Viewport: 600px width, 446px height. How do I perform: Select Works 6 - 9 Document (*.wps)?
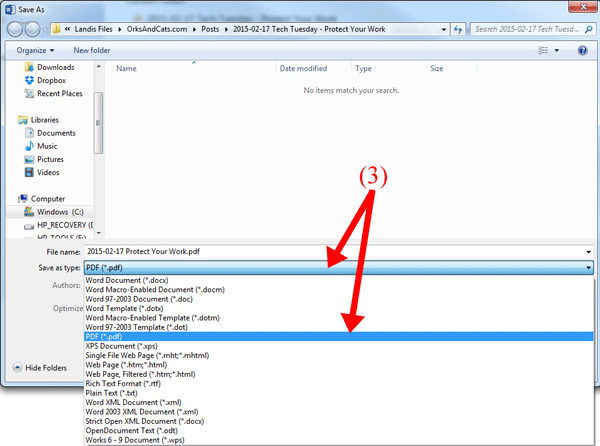(x=339, y=440)
